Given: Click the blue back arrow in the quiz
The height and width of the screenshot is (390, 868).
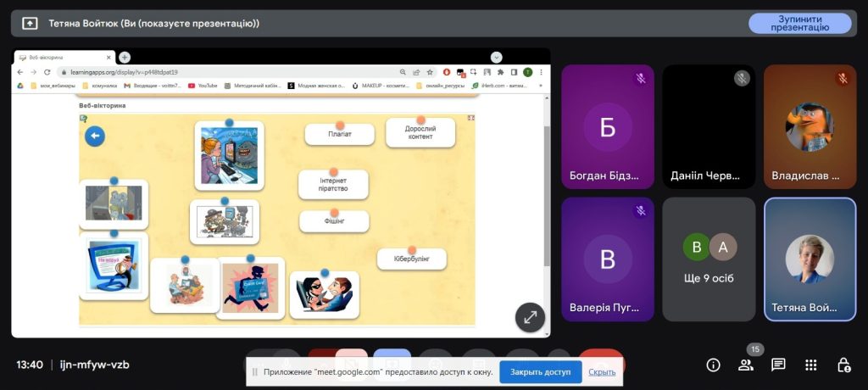Looking at the screenshot, I should coord(95,136).
